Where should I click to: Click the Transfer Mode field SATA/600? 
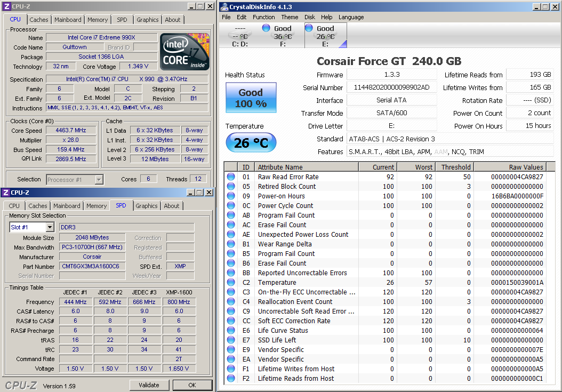point(392,113)
